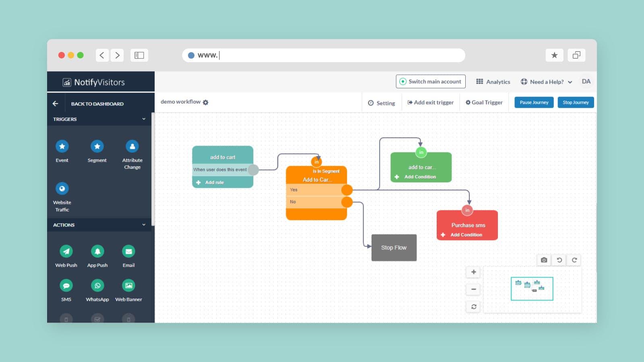Collapse the TRIGGERS section

point(144,119)
